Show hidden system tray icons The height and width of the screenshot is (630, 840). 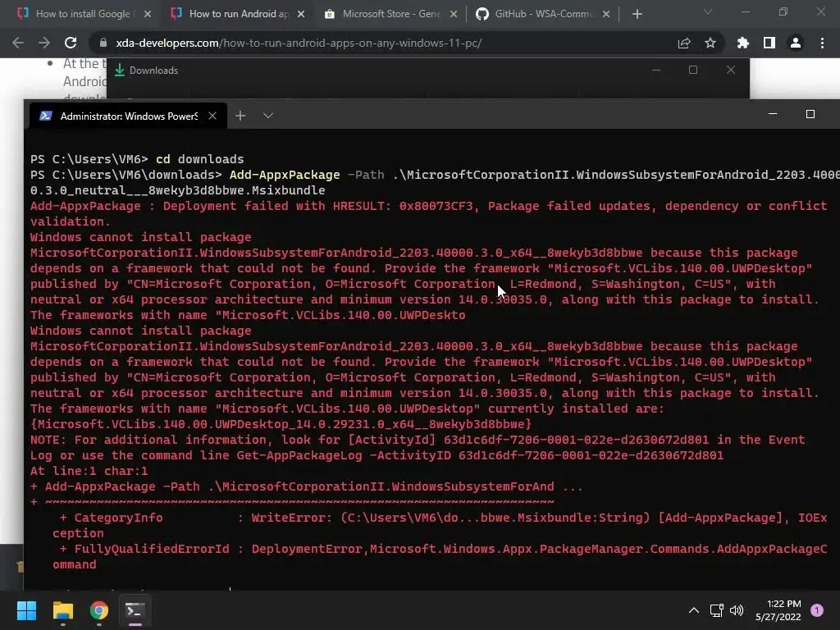pos(694,610)
